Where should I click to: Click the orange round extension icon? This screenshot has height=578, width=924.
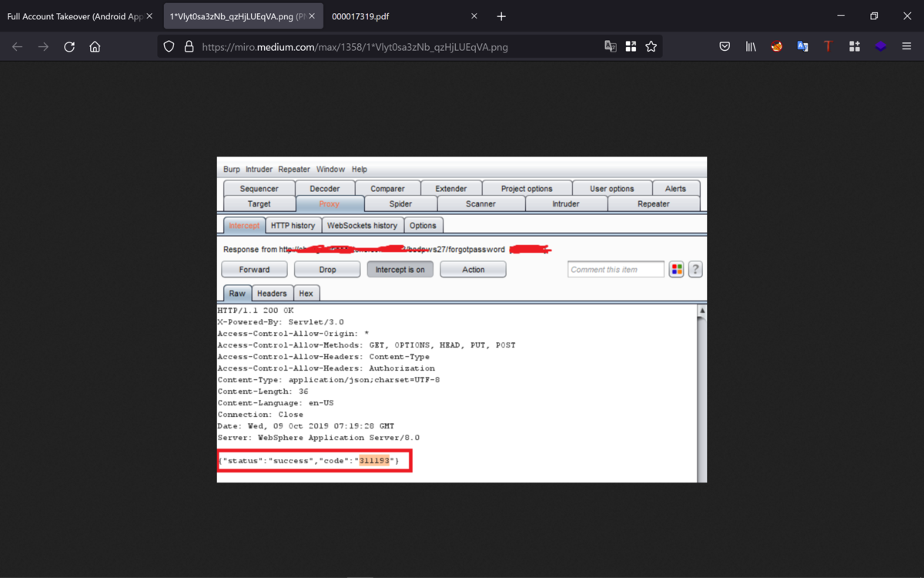tap(776, 47)
